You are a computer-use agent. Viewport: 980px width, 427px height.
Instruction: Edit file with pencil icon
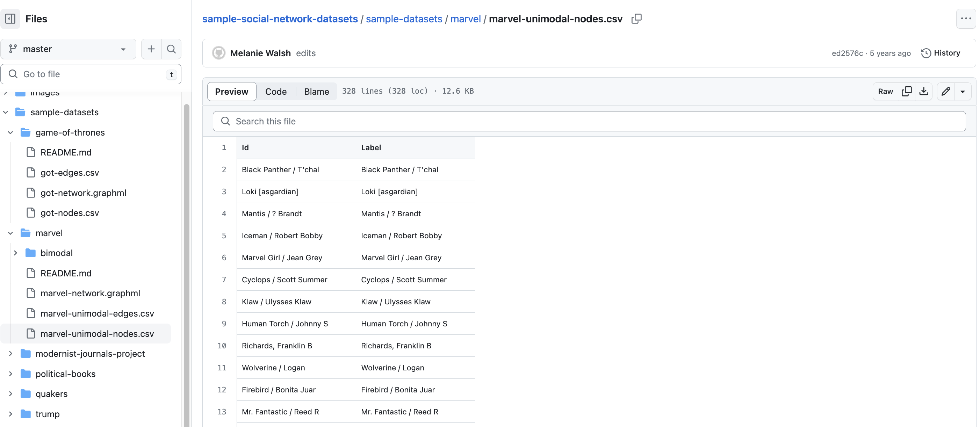(945, 91)
